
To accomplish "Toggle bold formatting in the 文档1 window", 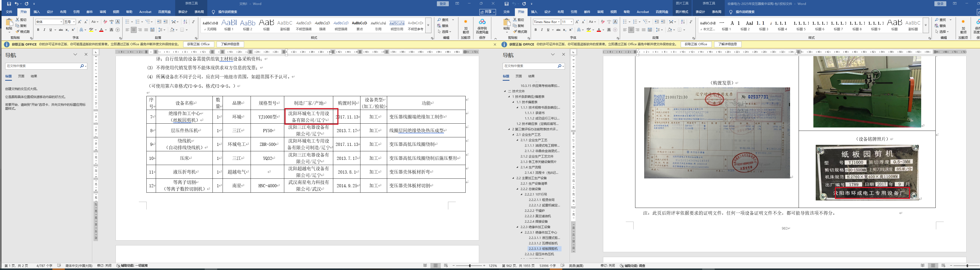I will (x=38, y=30).
